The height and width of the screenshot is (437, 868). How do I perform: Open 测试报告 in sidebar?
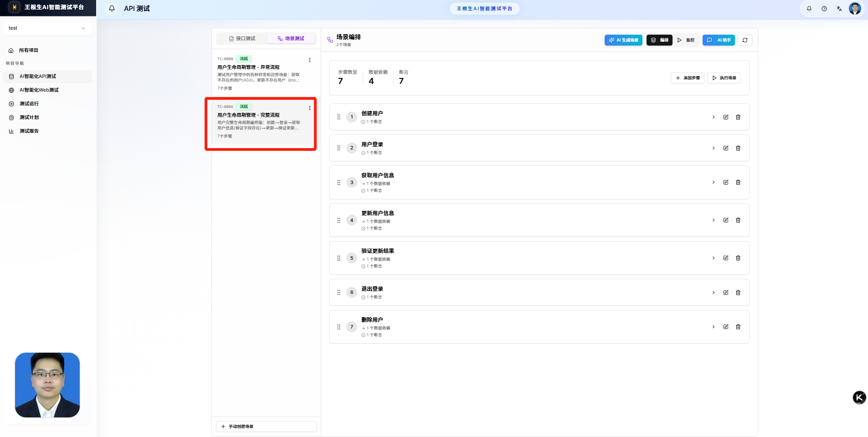[x=47, y=131]
